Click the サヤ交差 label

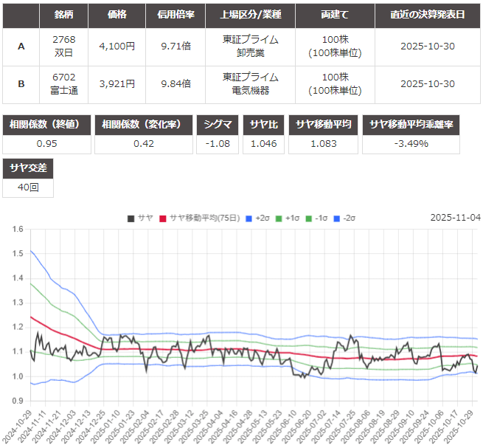point(28,169)
